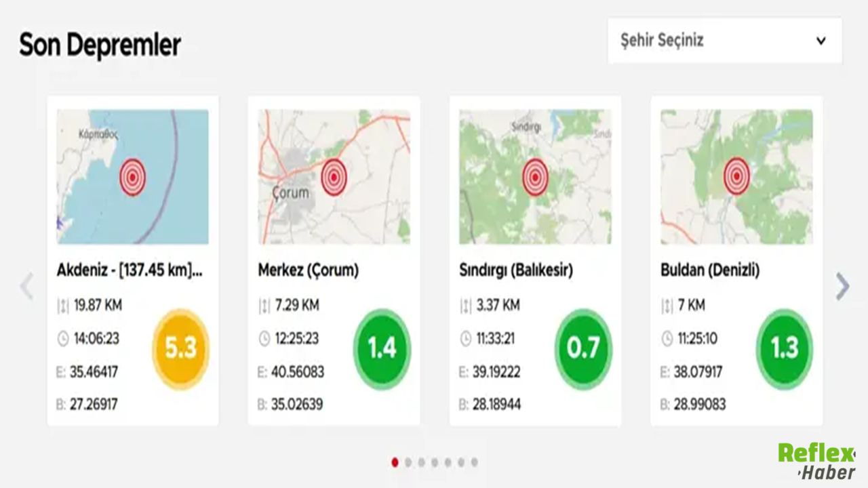
Task: Click the latitude value 39.19222
Action: [x=498, y=372]
